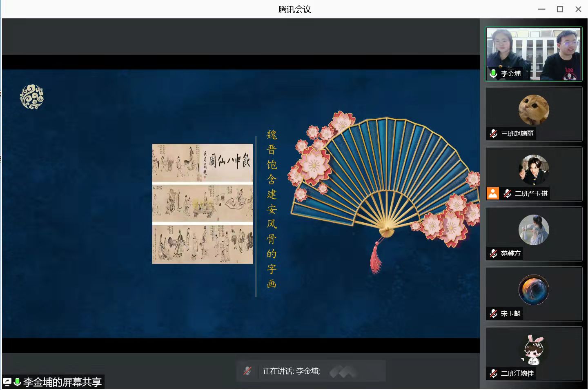Click the avatar of 二班严玉祺
588x390 pixels.
533,170
